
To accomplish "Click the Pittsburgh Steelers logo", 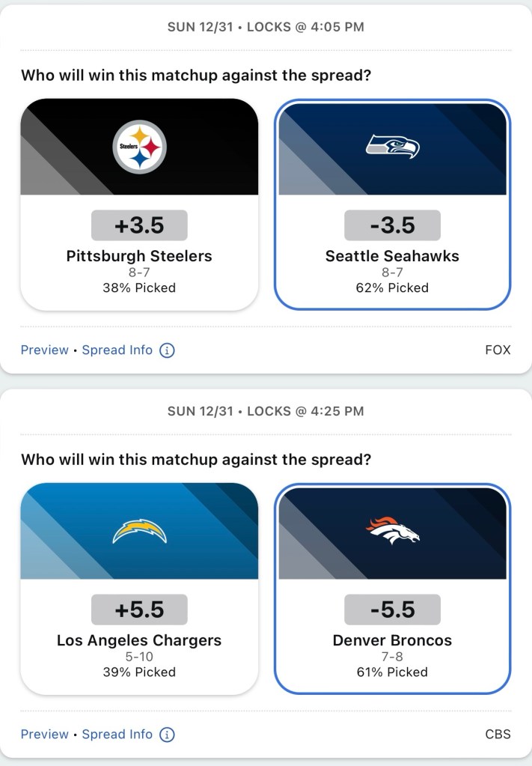I will pyautogui.click(x=139, y=147).
